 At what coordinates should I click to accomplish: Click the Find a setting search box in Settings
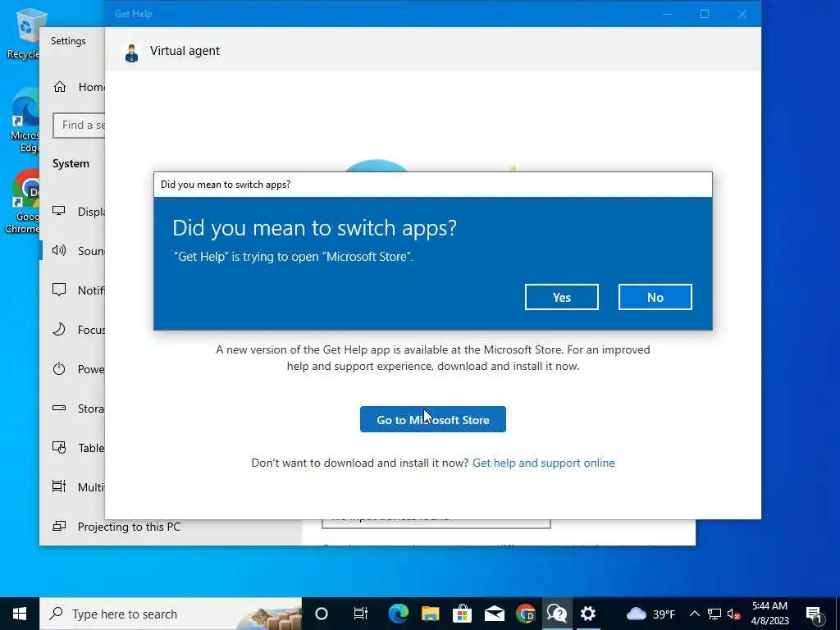(x=80, y=125)
